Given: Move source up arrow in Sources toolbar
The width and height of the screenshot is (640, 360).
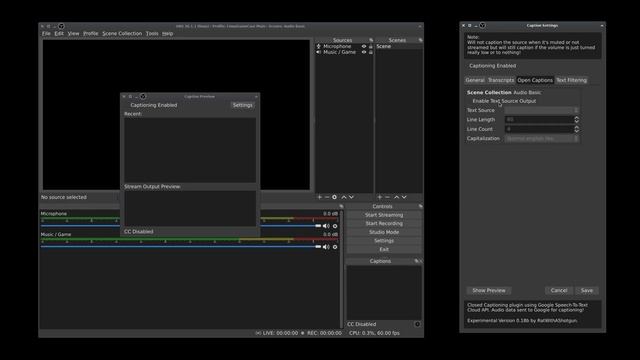Looking at the screenshot, I should [344, 197].
